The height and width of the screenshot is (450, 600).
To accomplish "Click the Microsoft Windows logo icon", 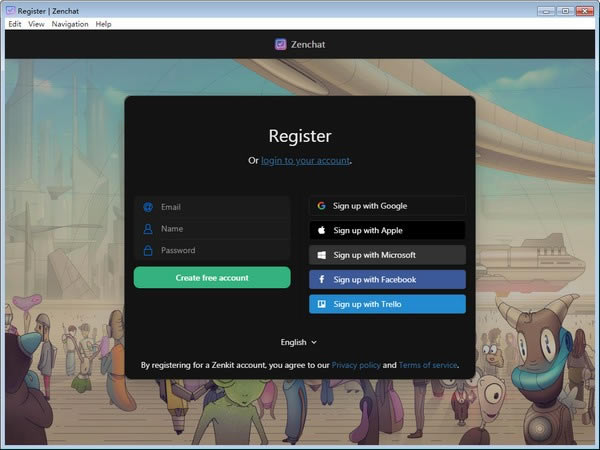I will [322, 255].
